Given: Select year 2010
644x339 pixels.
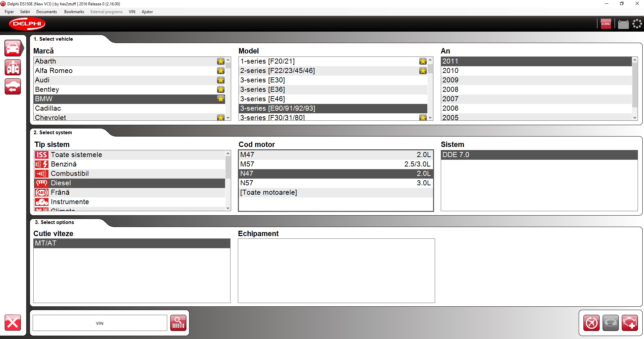Looking at the screenshot, I should coord(536,71).
